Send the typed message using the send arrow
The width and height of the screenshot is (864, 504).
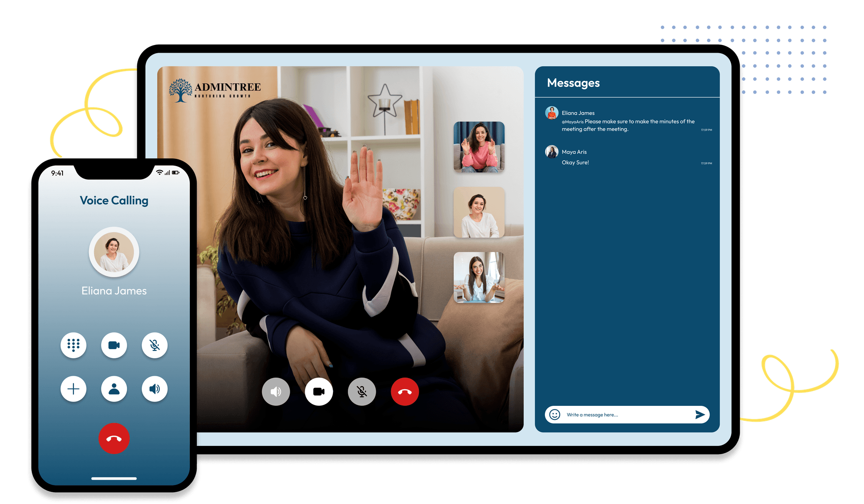(x=701, y=414)
